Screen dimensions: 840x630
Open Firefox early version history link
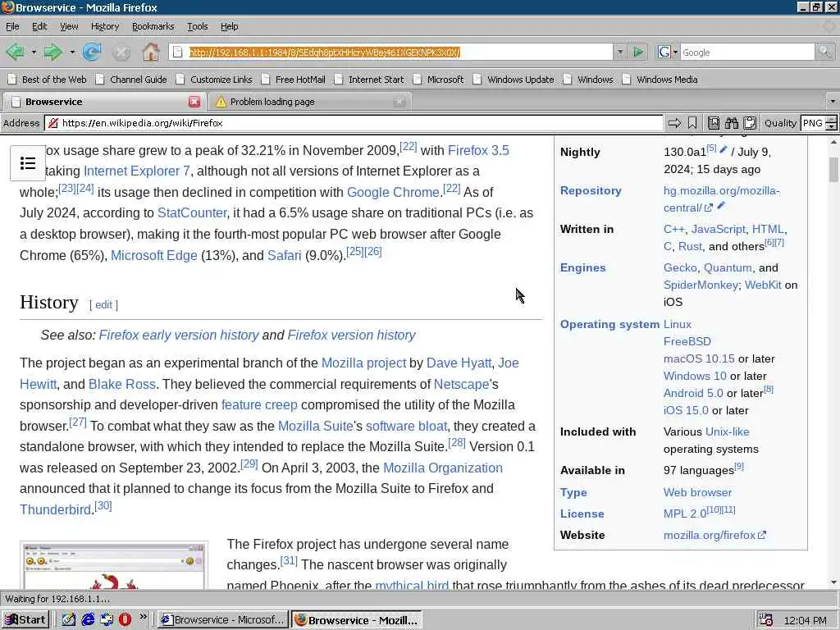point(179,335)
